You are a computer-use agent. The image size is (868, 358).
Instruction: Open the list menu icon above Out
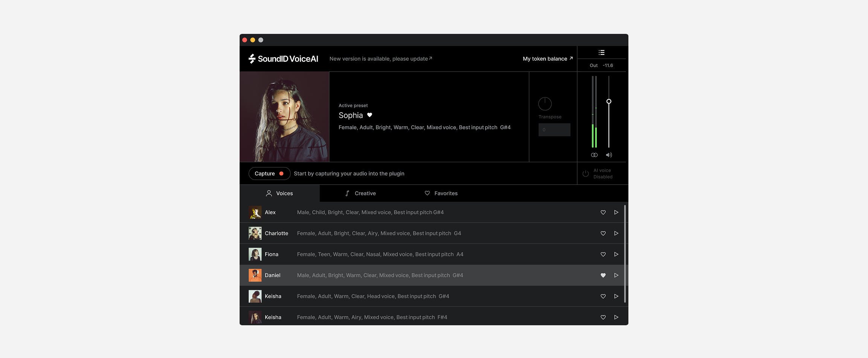tap(601, 53)
